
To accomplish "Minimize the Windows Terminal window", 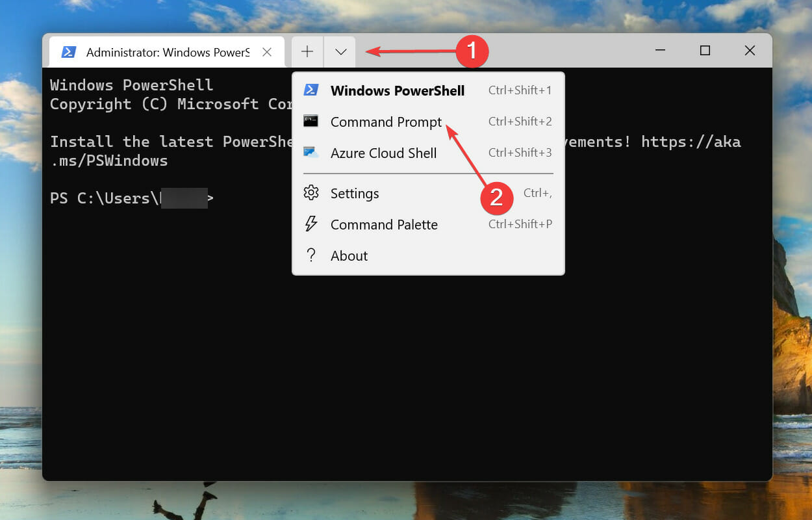I will 661,51.
